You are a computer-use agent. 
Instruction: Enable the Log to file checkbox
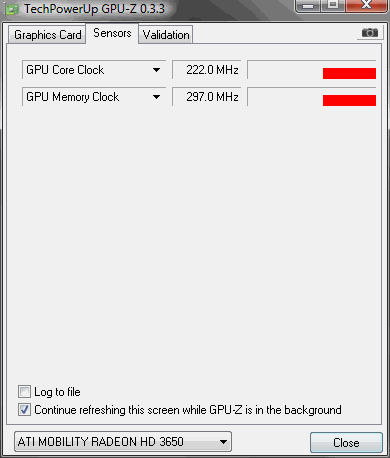click(x=24, y=392)
